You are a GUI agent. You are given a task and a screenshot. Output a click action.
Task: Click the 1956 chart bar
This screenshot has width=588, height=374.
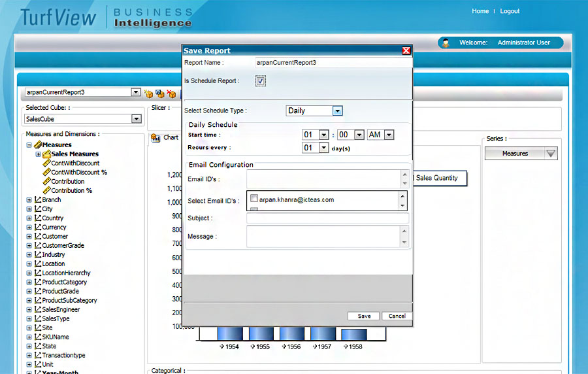[291, 333]
